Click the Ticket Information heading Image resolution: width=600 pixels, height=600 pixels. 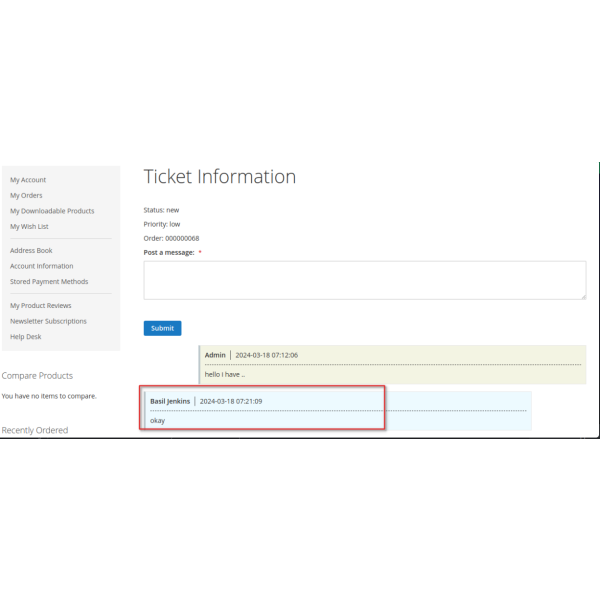(x=220, y=177)
